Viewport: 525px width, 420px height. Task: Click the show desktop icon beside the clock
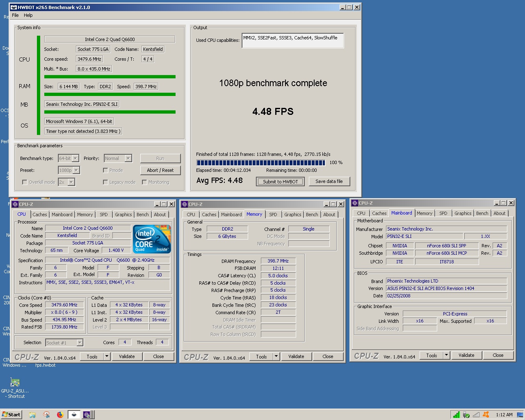[520, 415]
